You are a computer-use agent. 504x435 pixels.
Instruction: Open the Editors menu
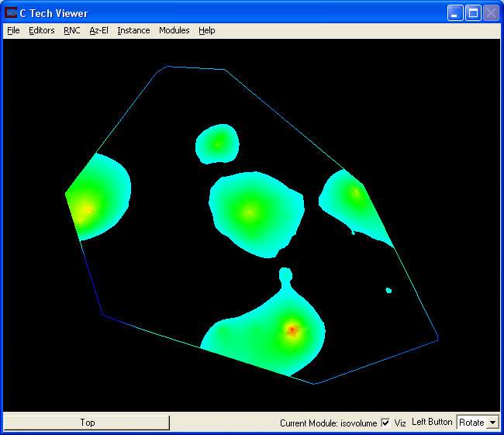coord(41,30)
